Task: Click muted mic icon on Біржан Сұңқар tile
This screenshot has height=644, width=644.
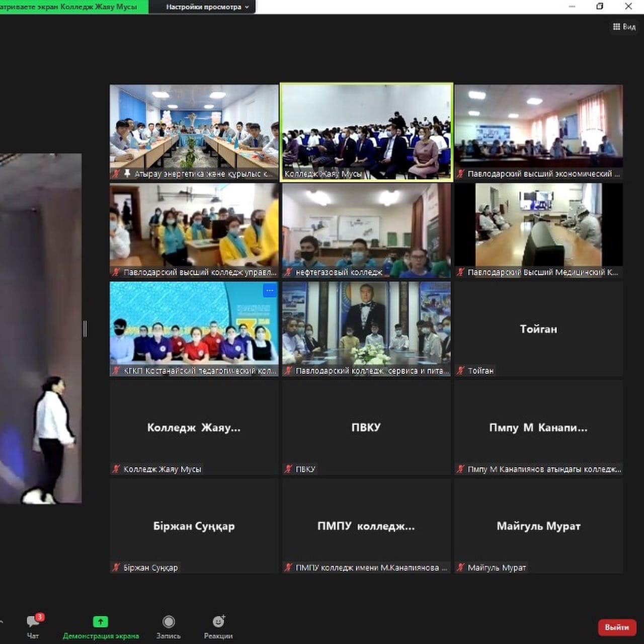Action: click(x=116, y=568)
